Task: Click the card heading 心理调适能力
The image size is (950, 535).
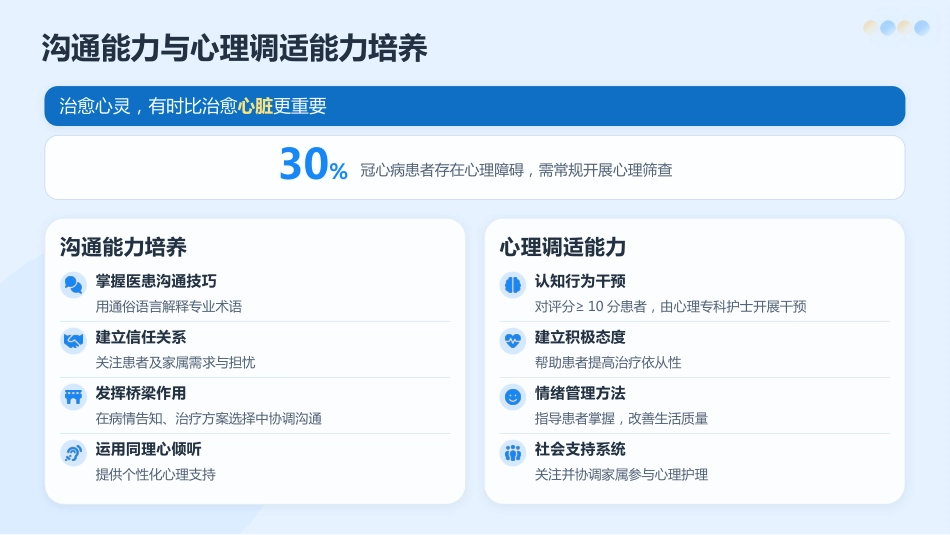Action: [563, 247]
